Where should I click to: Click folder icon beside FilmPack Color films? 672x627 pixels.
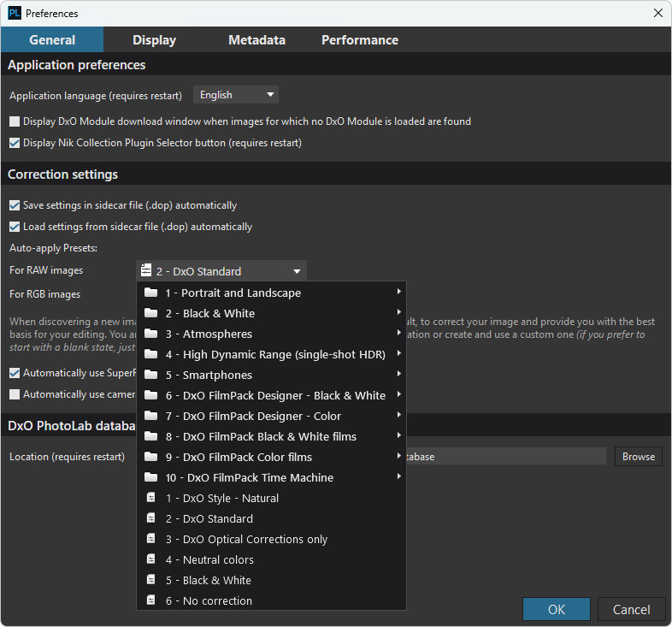(x=150, y=457)
